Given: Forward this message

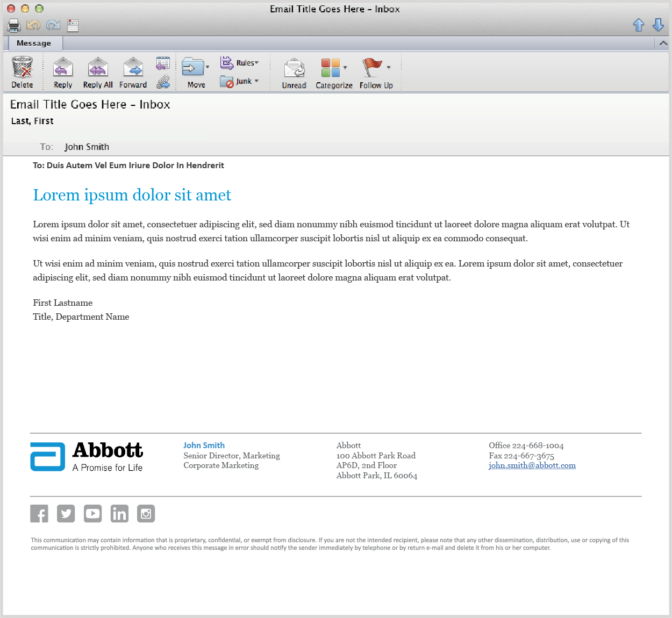Looking at the screenshot, I should [x=133, y=68].
